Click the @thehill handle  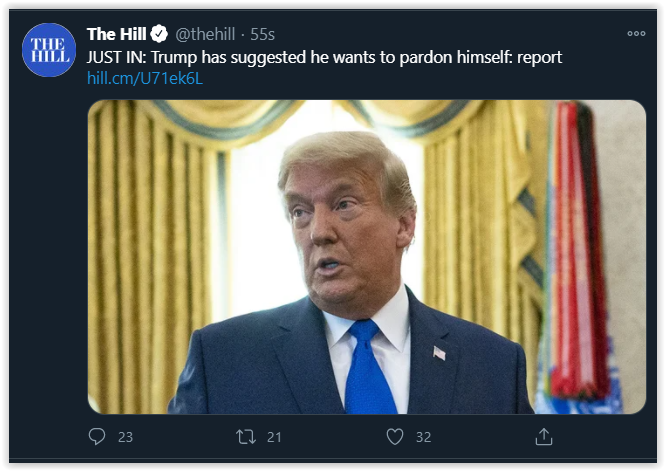[x=205, y=34]
